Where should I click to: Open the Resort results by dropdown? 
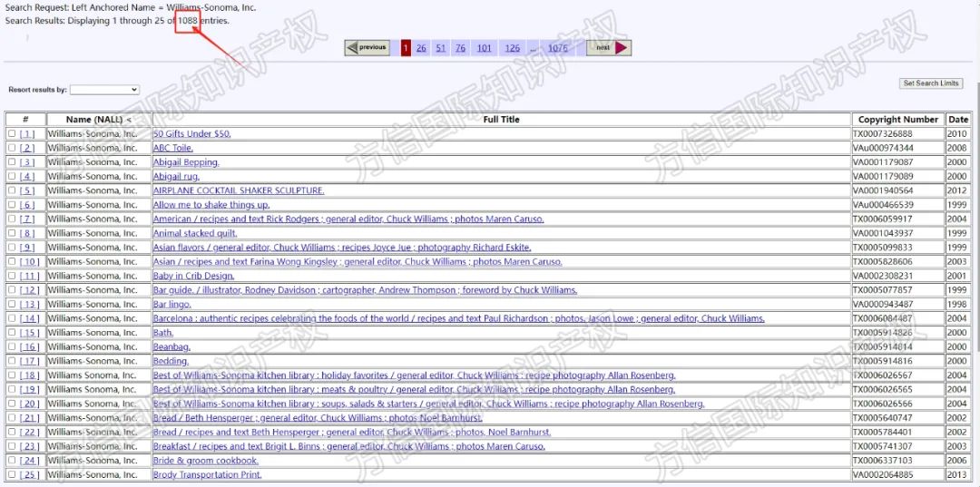coord(104,90)
